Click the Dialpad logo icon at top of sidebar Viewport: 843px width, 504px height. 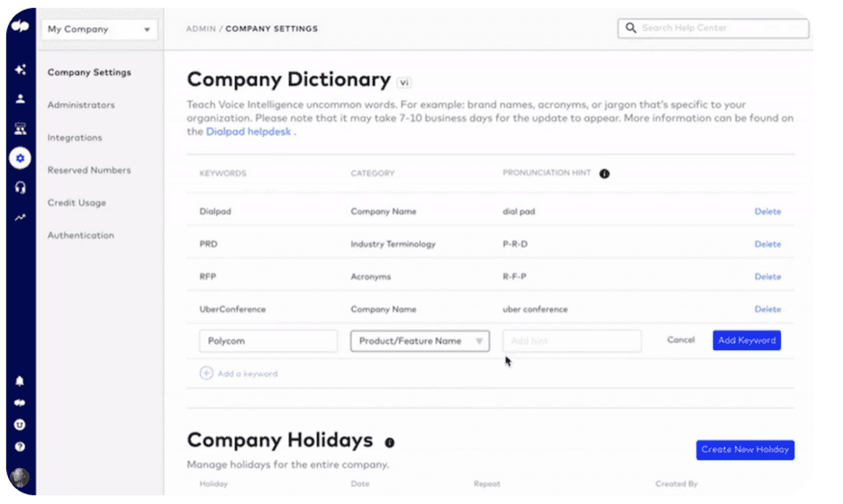point(20,28)
